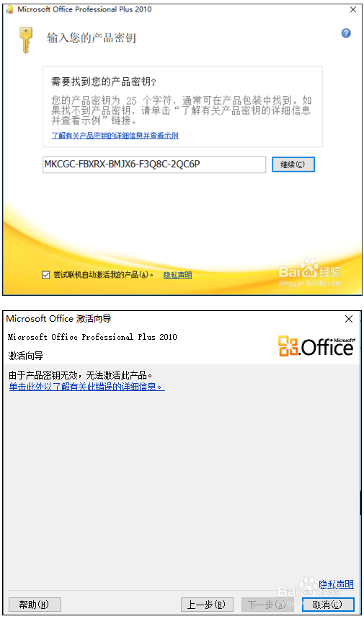Click the greyed 下一步(N) button
The width and height of the screenshot is (364, 619).
[267, 604]
